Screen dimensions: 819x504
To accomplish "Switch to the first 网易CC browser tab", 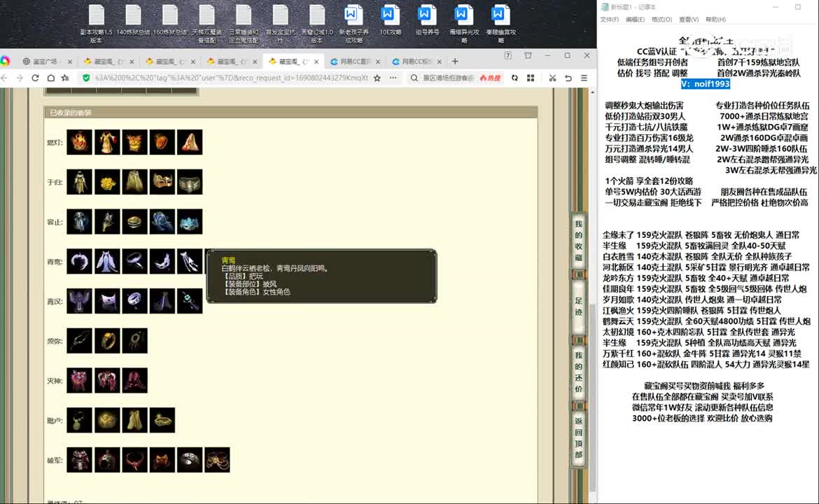I will (x=355, y=62).
